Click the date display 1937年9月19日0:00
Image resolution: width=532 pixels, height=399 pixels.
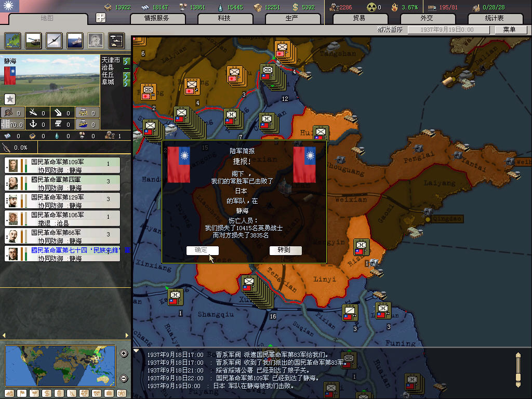(x=448, y=30)
